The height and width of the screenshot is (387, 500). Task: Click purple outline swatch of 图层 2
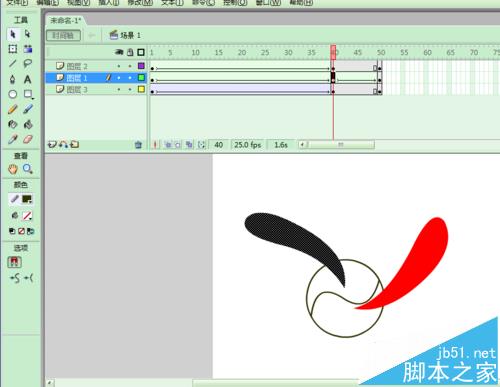click(x=141, y=66)
